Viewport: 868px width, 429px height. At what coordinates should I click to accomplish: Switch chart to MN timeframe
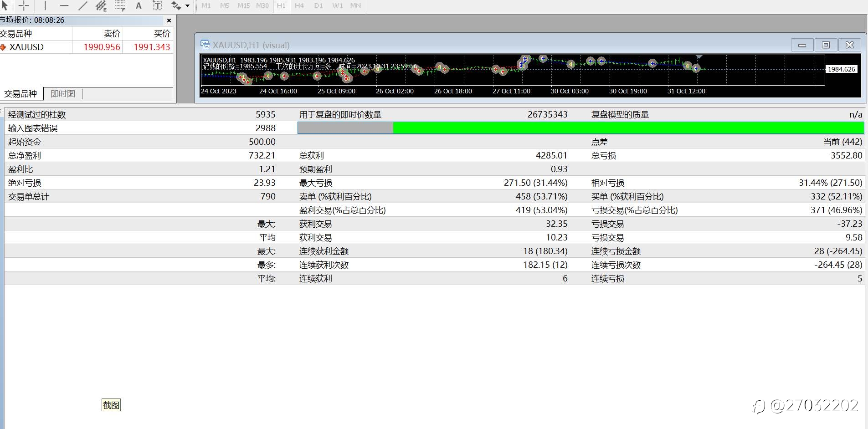pos(356,5)
